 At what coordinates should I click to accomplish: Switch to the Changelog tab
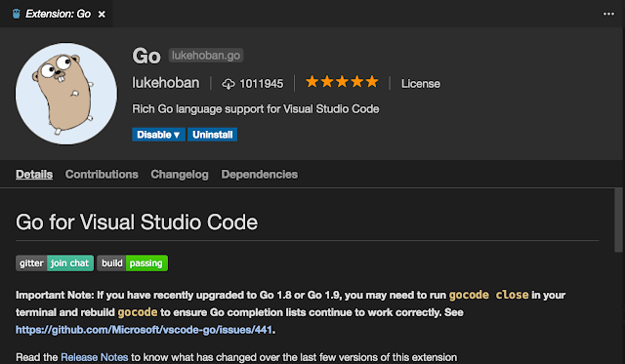(x=180, y=175)
